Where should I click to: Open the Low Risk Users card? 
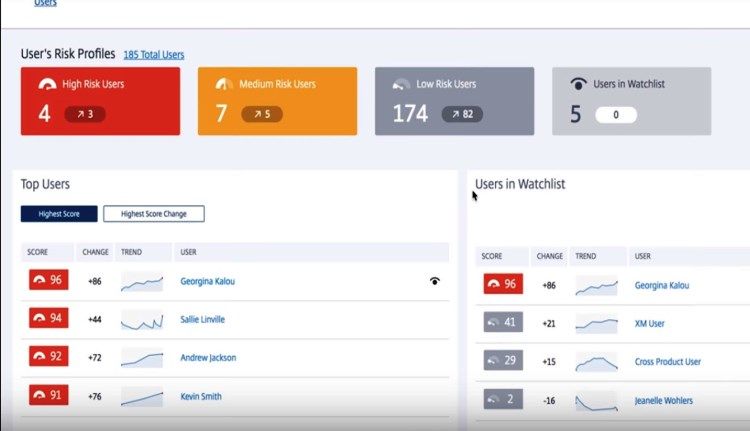454,101
